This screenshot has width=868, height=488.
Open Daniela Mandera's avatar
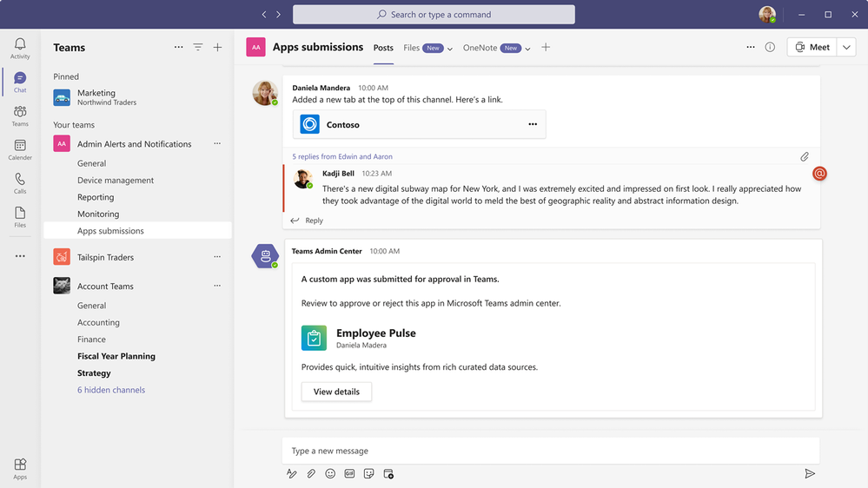[265, 92]
